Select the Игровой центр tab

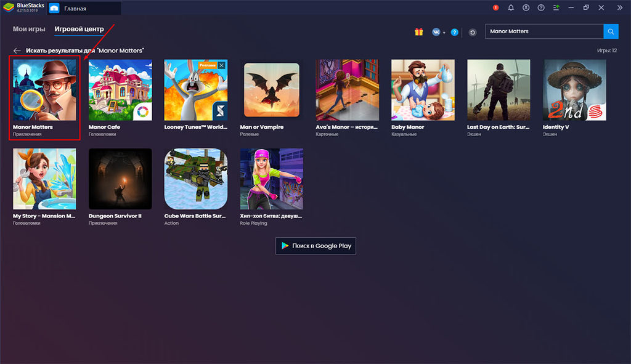click(79, 29)
